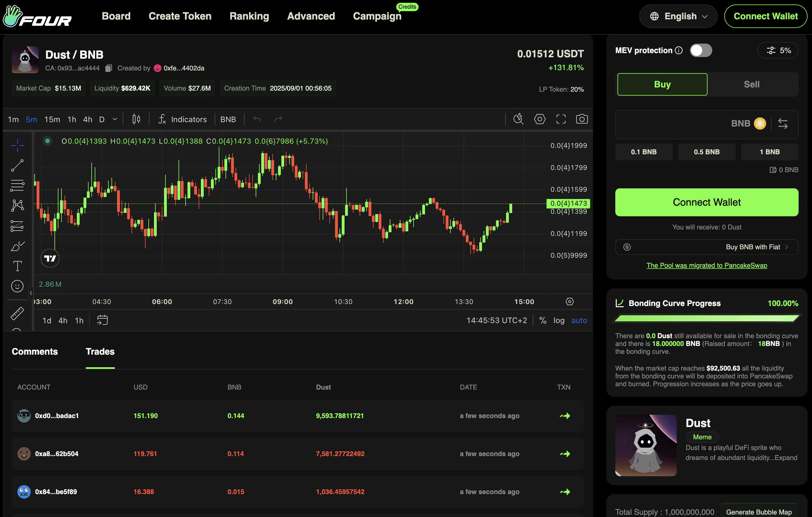Open The Pool was migrated to PancakeSwap link
Viewport: 812px width, 517px height.
pyautogui.click(x=706, y=265)
